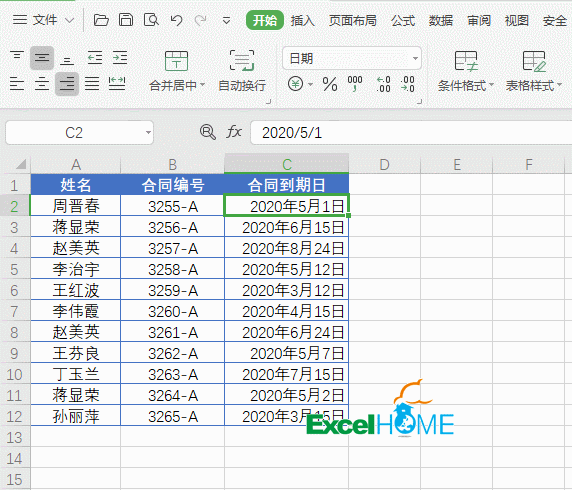Increase decimal places

383,84
